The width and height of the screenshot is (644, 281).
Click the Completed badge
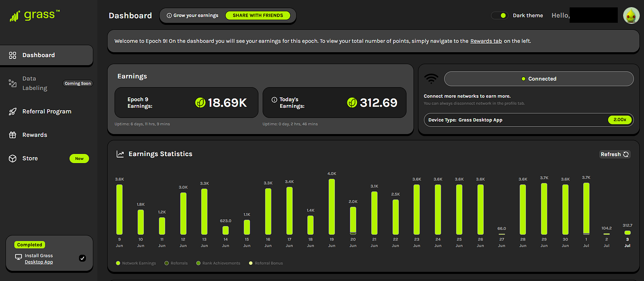pos(29,245)
